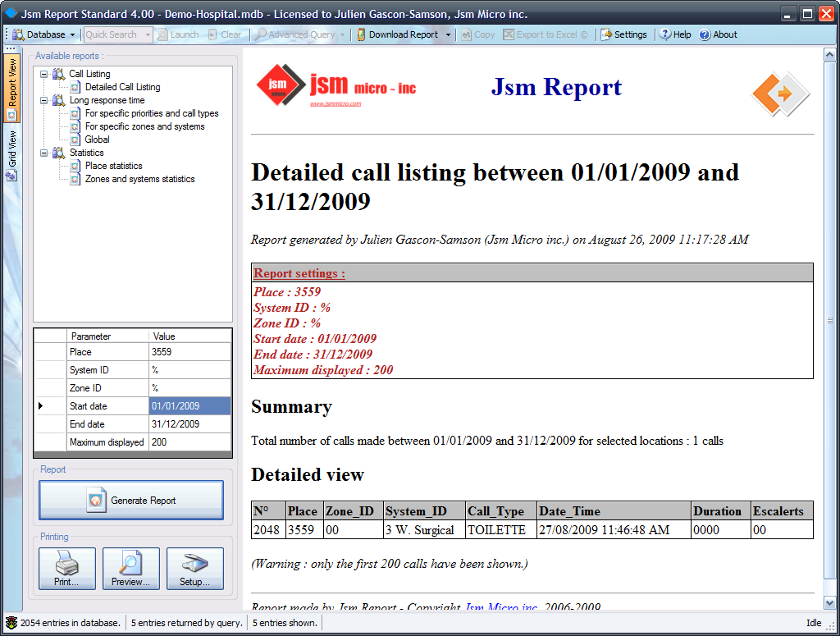The image size is (840, 636).
Task: Click the Value column header
Action: pos(189,336)
